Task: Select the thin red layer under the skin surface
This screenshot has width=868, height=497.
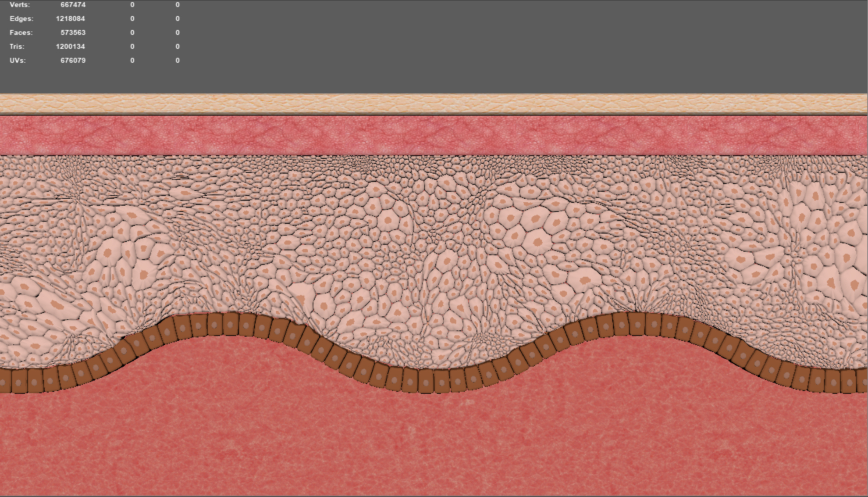Action: point(434,135)
